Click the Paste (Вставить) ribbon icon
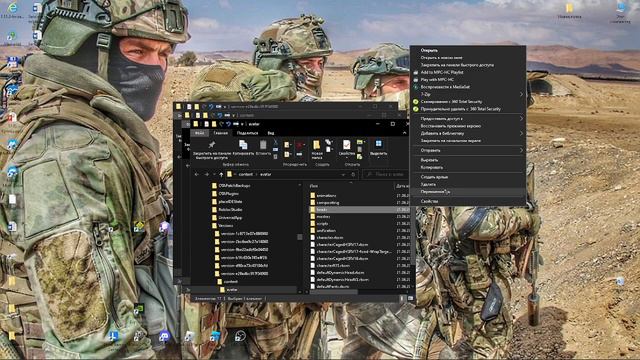Screen dimensions: 640x360 click(x=263, y=145)
